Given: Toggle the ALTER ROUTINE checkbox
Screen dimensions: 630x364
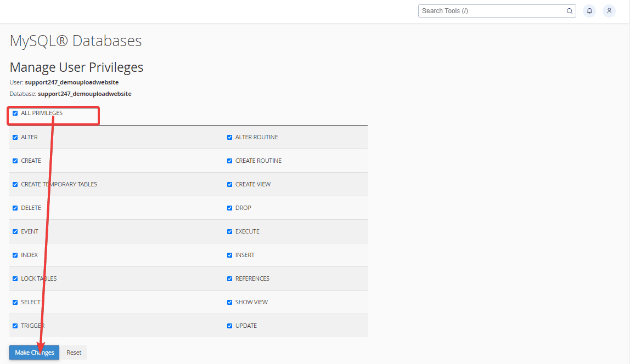Looking at the screenshot, I should [230, 138].
